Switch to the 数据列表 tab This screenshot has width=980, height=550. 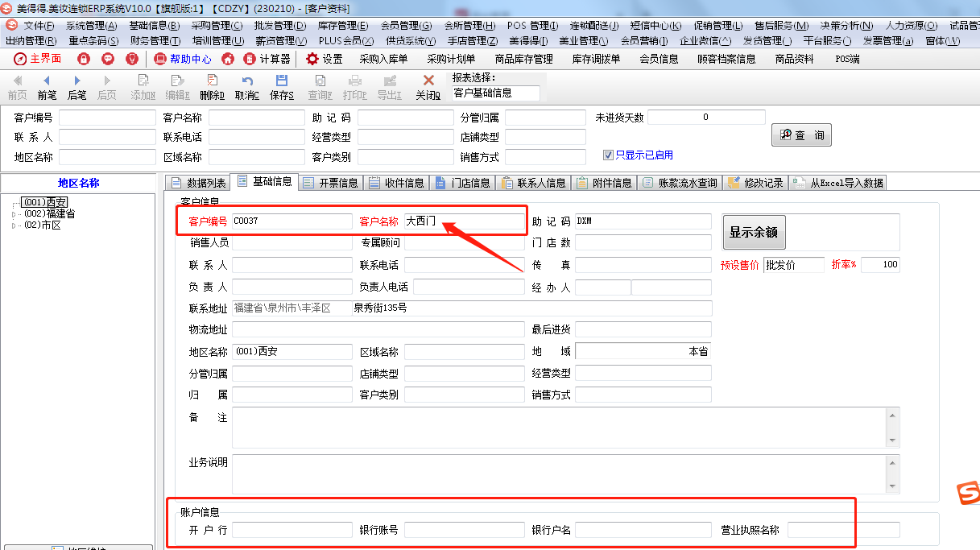(x=198, y=183)
